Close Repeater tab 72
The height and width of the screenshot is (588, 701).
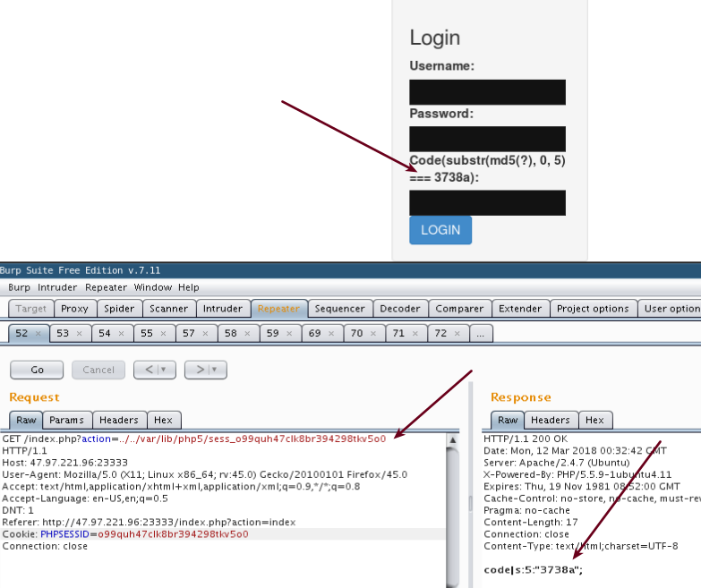pos(457,333)
